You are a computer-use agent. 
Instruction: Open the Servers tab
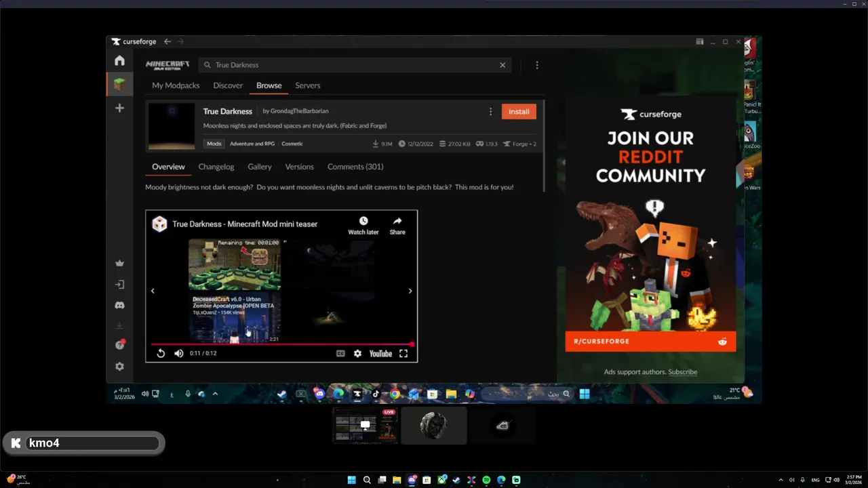(x=308, y=85)
